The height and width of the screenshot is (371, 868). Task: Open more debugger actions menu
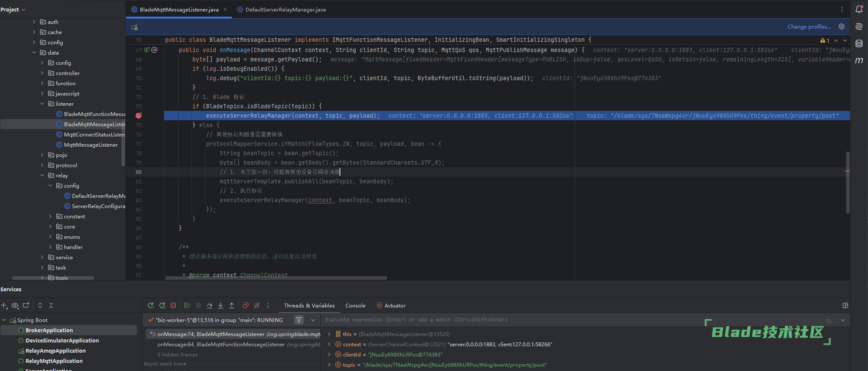click(x=268, y=305)
